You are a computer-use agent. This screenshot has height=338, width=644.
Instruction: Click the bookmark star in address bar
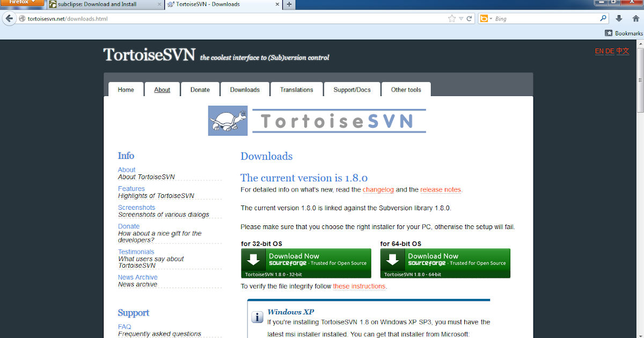(x=452, y=18)
